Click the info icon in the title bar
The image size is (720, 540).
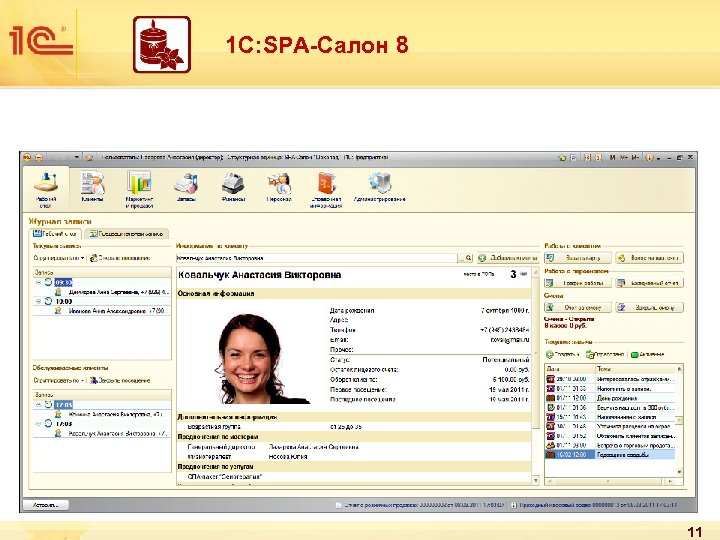tap(649, 158)
